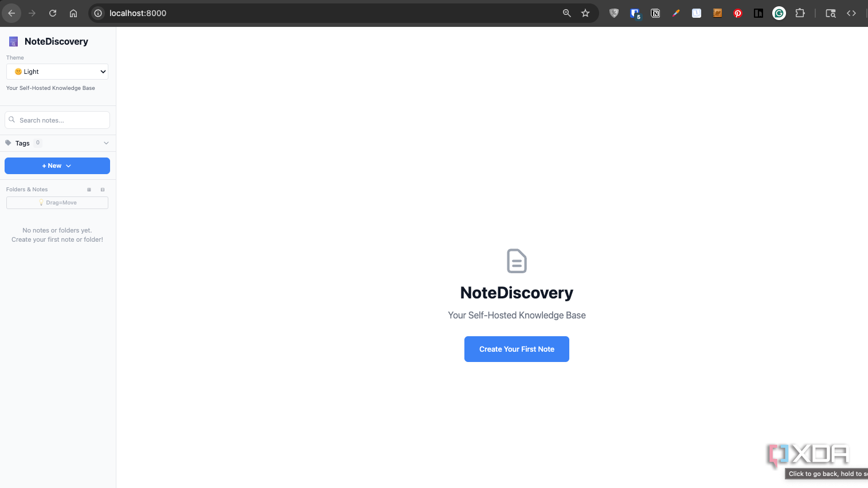Image resolution: width=868 pixels, height=488 pixels.
Task: Go back with the browser back arrow
Action: (x=11, y=13)
